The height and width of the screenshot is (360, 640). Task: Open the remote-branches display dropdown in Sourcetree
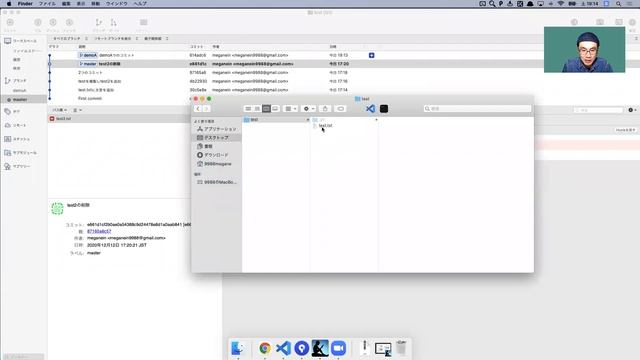(116, 38)
